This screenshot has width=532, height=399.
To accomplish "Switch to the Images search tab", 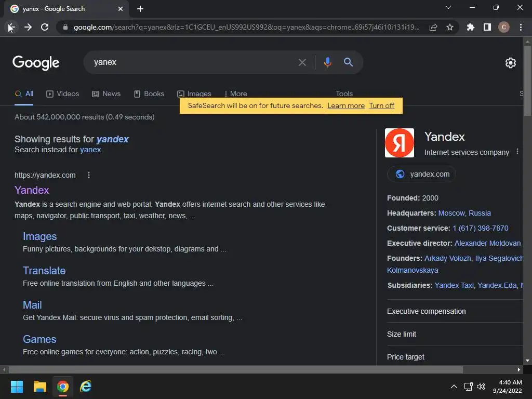I will tap(194, 94).
